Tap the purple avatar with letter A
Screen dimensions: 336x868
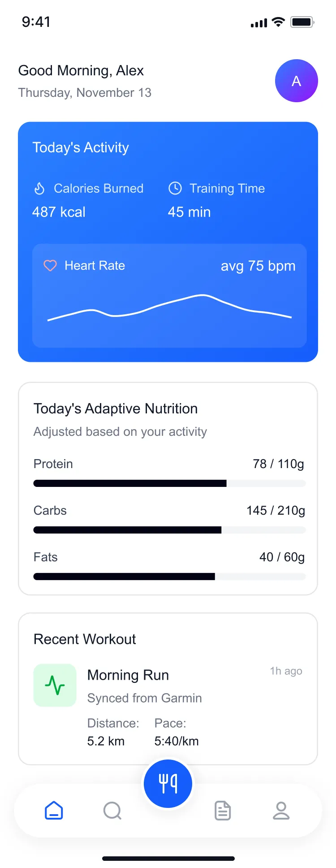pos(296,81)
